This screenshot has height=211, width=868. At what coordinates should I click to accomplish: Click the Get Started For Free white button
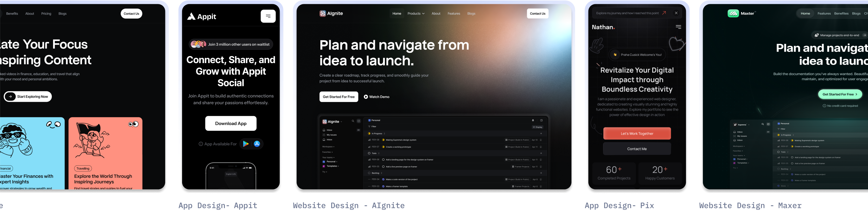[338, 97]
